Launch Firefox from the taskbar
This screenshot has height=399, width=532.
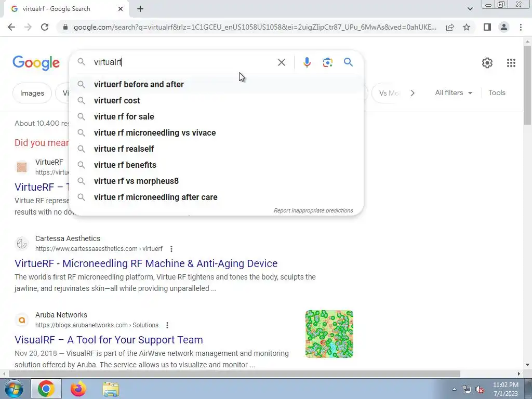point(78,389)
